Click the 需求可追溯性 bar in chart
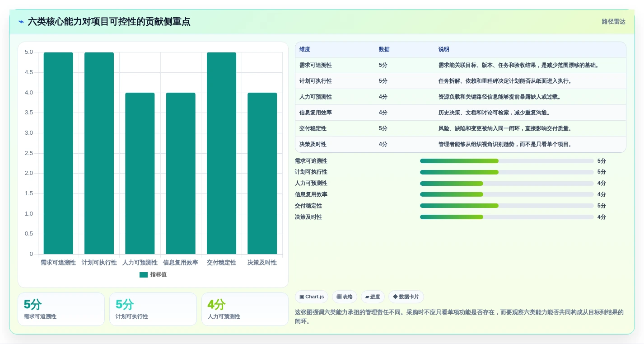 pos(58,153)
